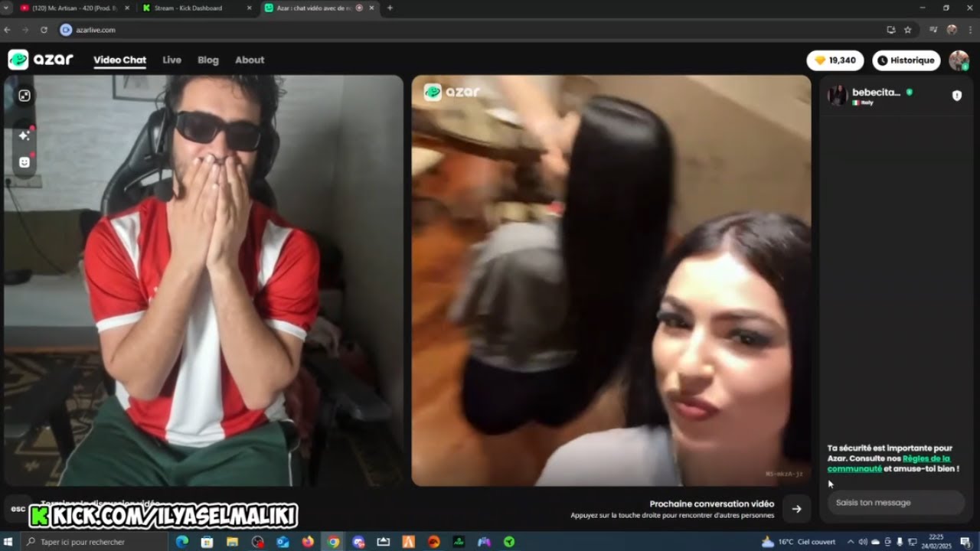Open the sparkle effects icon on local video
980x551 pixels.
(24, 135)
